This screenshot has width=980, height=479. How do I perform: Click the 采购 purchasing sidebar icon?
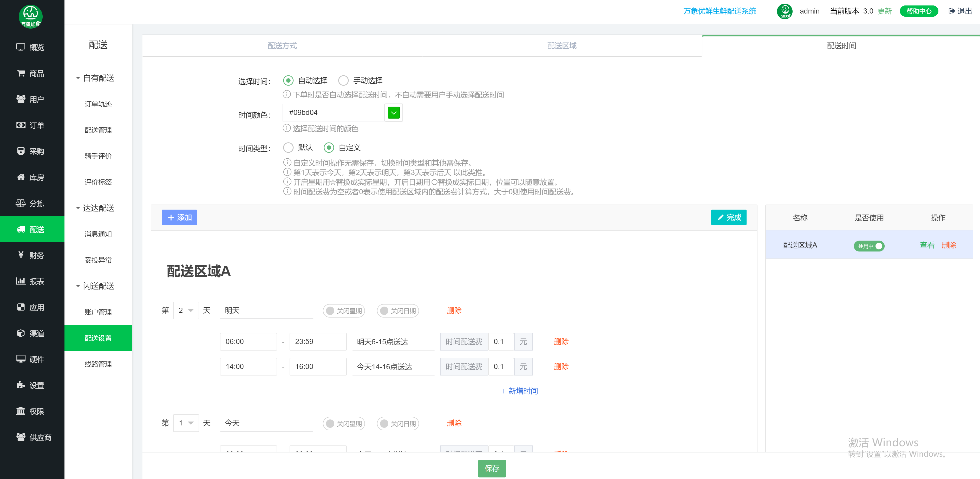tap(21, 151)
